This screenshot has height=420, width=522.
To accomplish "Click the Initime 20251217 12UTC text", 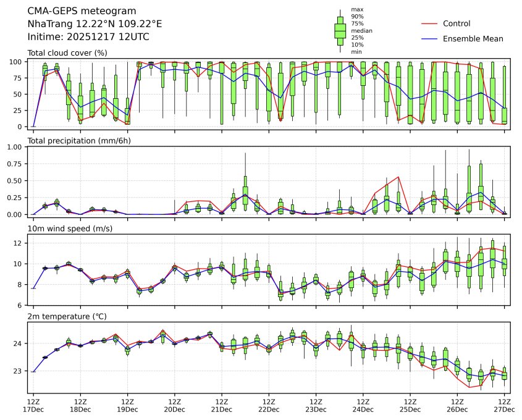I will point(88,36).
